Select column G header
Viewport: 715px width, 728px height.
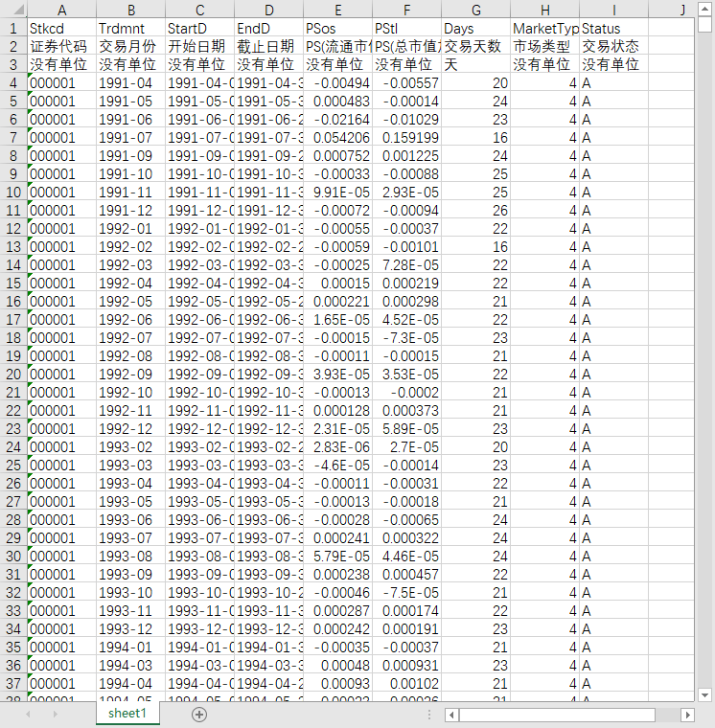[x=475, y=10]
